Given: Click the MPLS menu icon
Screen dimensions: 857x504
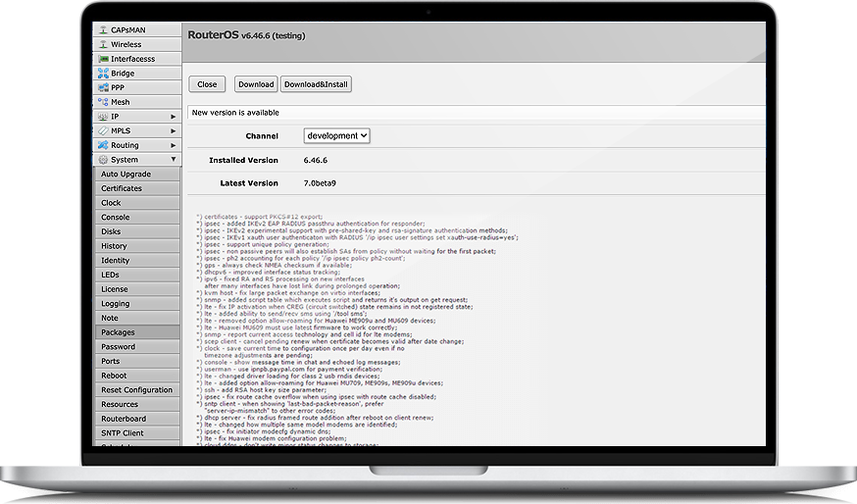Looking at the screenshot, I should [102, 130].
